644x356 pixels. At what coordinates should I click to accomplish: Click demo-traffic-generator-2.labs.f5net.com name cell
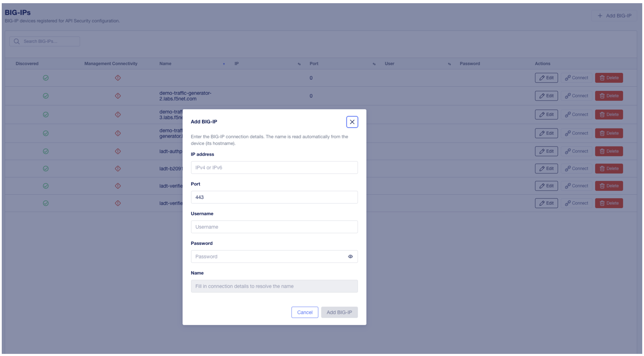tap(185, 96)
